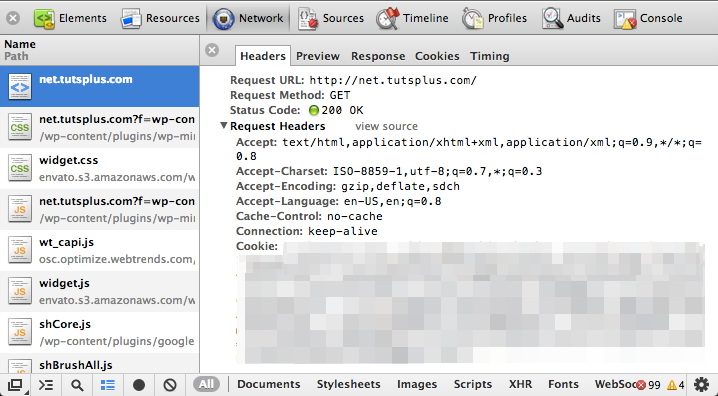Screen dimensions: 718x396
Task: Select the shBrushAll.js request
Action: click(100, 363)
